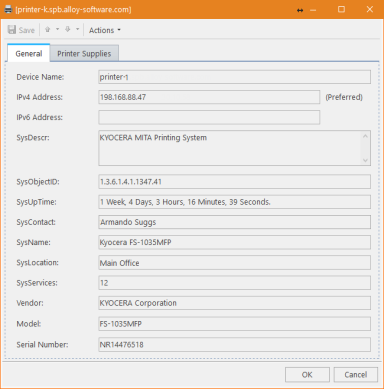Viewport: 384px width, 389px height.
Task: Click the SysContact field with Armando Suggs
Action: pyautogui.click(x=234, y=222)
